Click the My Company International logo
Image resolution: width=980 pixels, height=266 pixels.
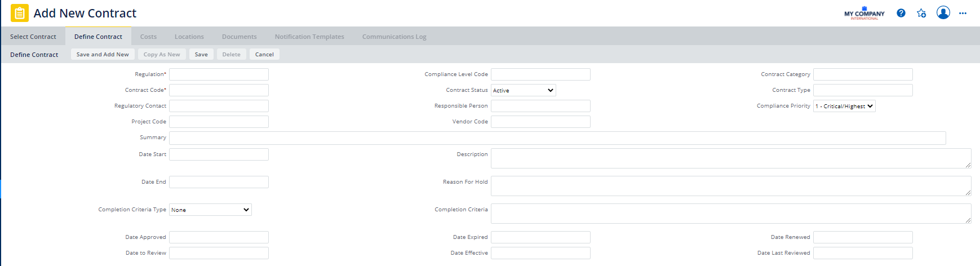pos(864,14)
